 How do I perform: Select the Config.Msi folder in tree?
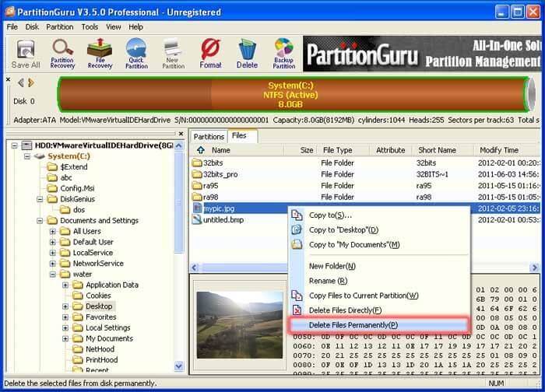pos(77,188)
